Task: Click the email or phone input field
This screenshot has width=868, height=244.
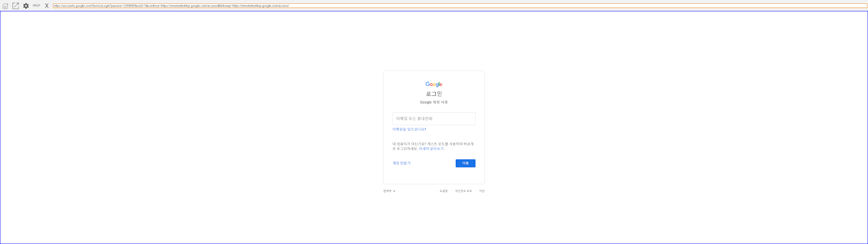Action: click(x=434, y=119)
